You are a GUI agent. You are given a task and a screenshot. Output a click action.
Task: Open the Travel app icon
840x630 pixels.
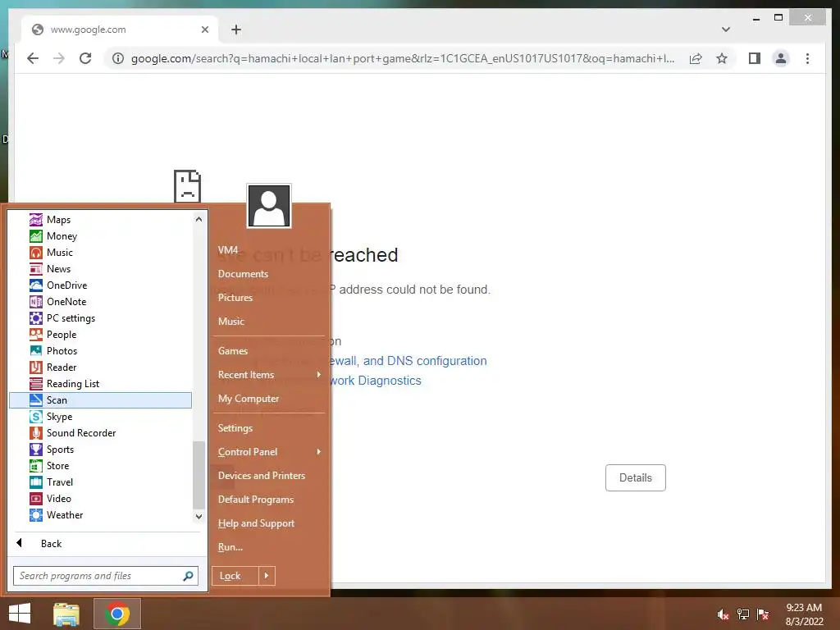click(x=36, y=482)
